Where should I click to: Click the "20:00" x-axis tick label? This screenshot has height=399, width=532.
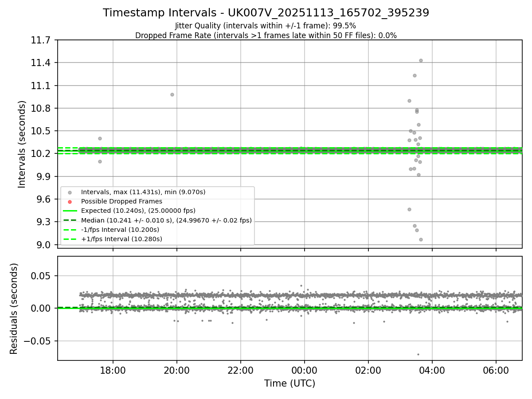pos(177,371)
